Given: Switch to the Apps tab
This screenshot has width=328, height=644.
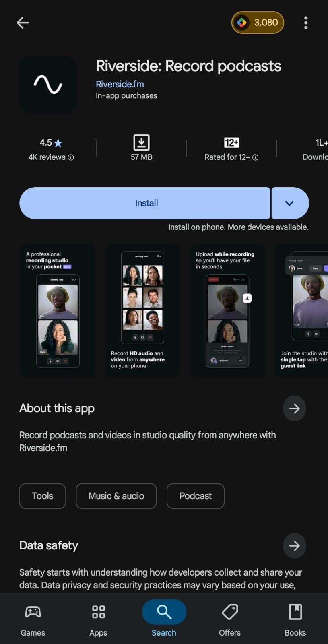Looking at the screenshot, I should click(x=98, y=620).
